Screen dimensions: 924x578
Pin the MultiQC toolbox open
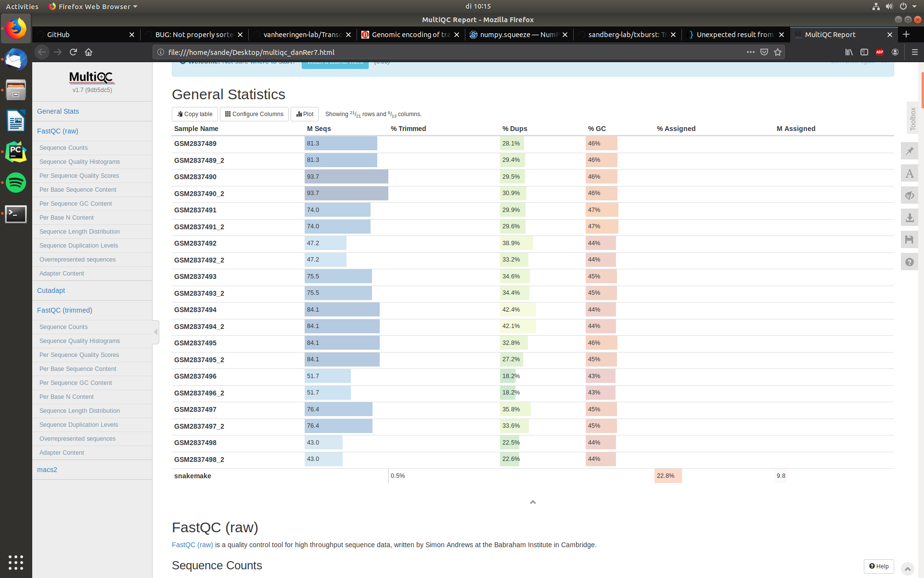(x=910, y=151)
